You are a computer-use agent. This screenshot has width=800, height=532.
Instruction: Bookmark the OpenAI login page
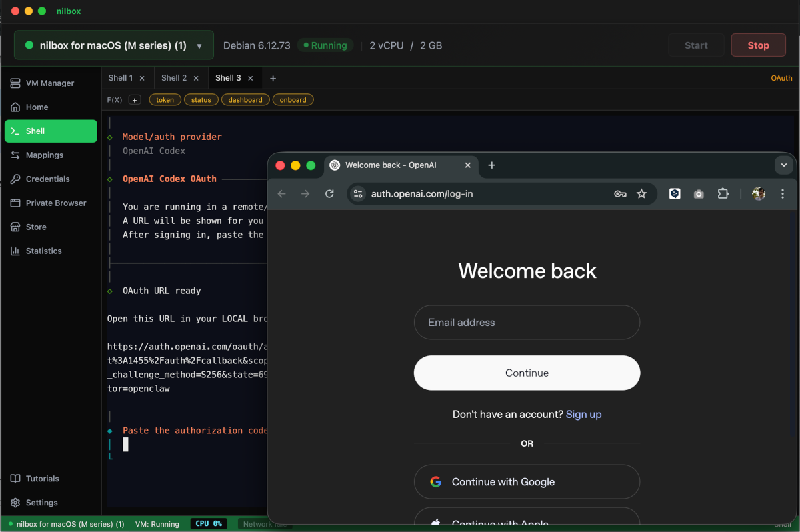pos(641,193)
